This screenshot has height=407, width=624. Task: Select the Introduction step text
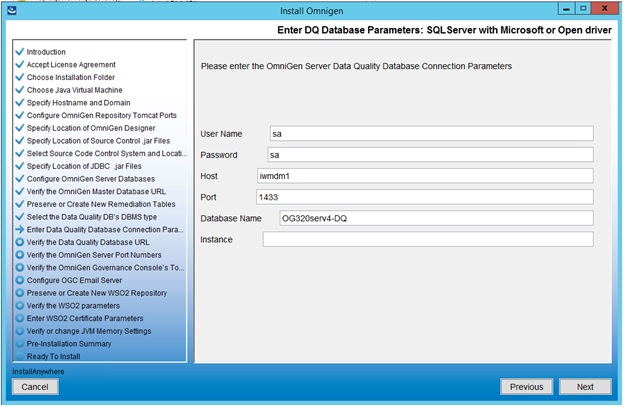tap(46, 52)
